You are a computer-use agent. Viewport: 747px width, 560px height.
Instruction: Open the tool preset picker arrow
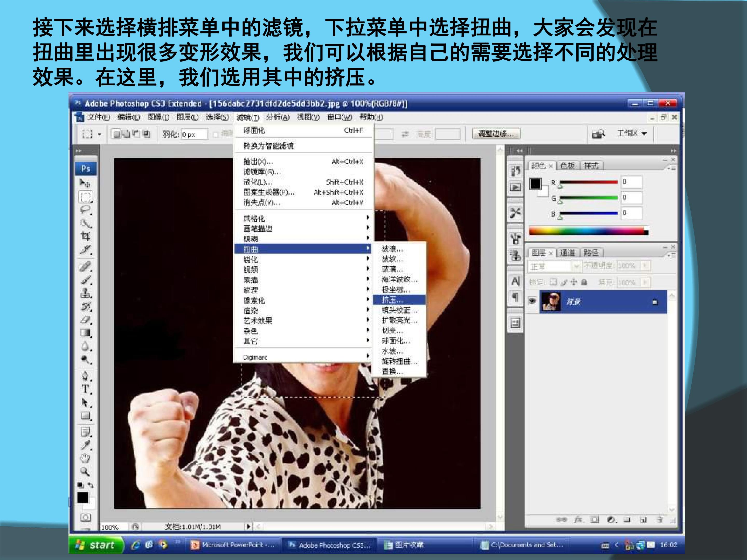tap(99, 134)
